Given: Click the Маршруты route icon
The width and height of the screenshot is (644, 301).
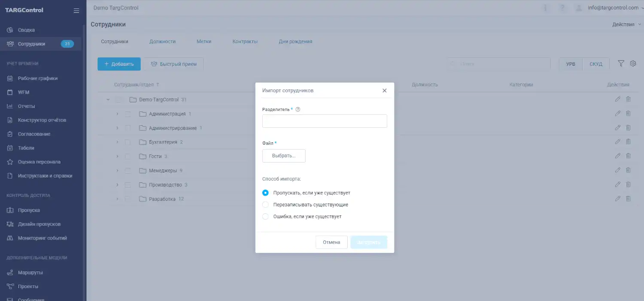Looking at the screenshot, I should (10, 273).
